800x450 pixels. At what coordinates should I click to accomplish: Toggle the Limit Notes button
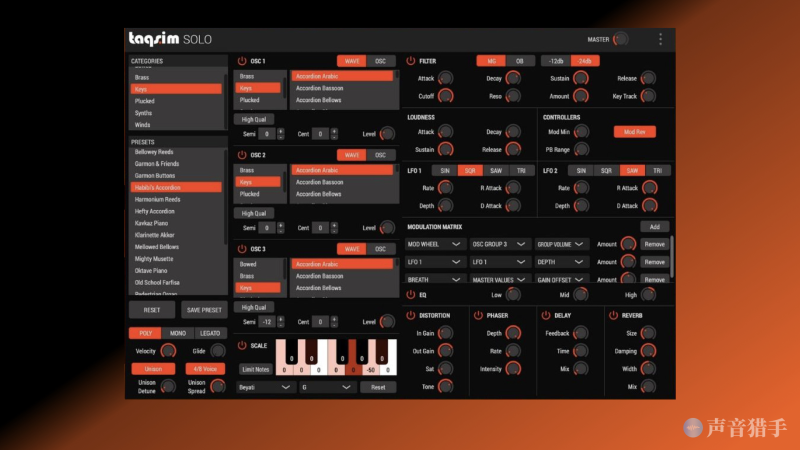pos(255,369)
